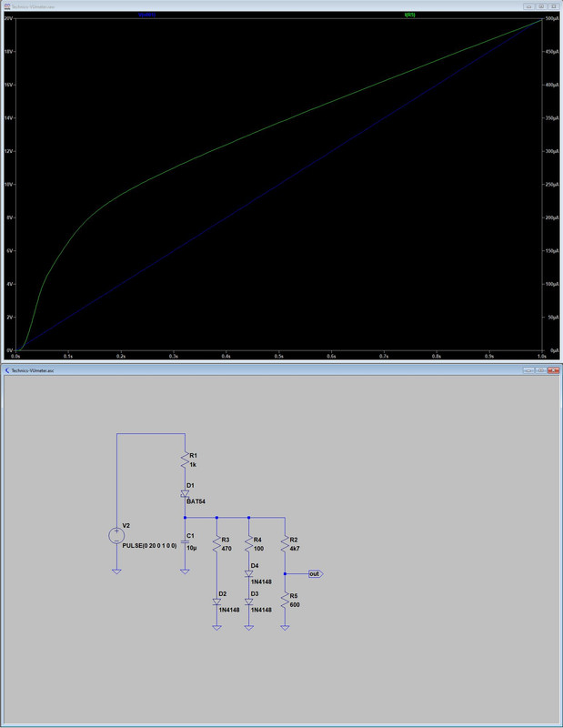Click the 250µA right axis label
The image size is (563, 728).
click(x=552, y=185)
